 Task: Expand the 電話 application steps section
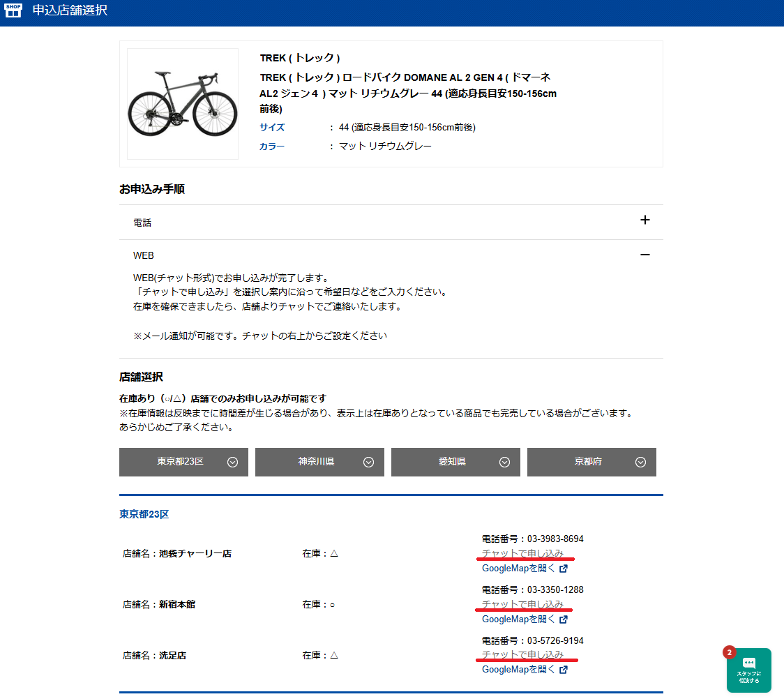391,223
